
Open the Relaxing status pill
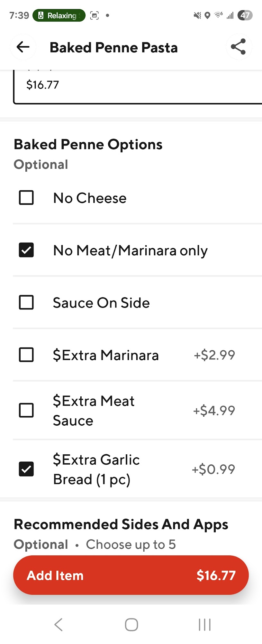[59, 15]
